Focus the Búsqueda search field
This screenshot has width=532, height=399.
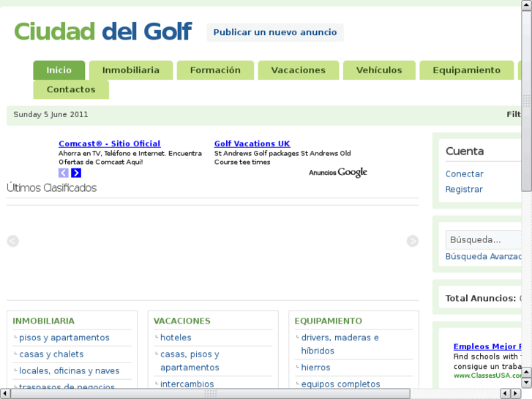click(x=484, y=239)
